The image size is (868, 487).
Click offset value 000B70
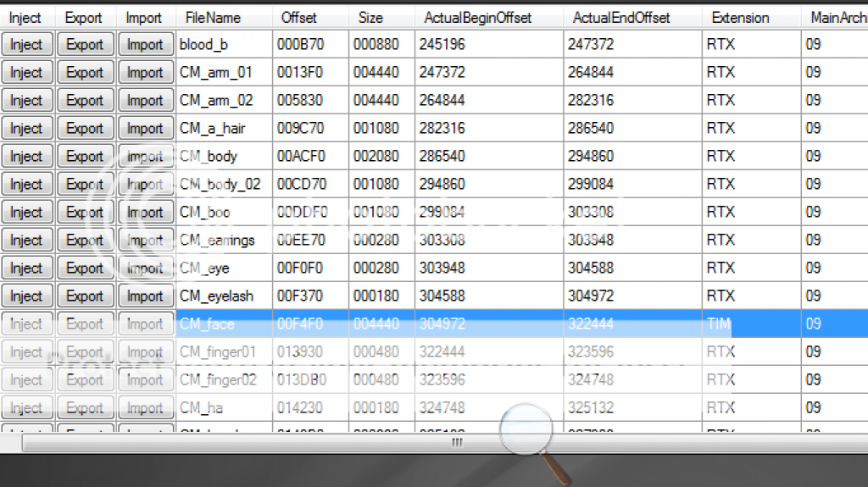tap(310, 44)
